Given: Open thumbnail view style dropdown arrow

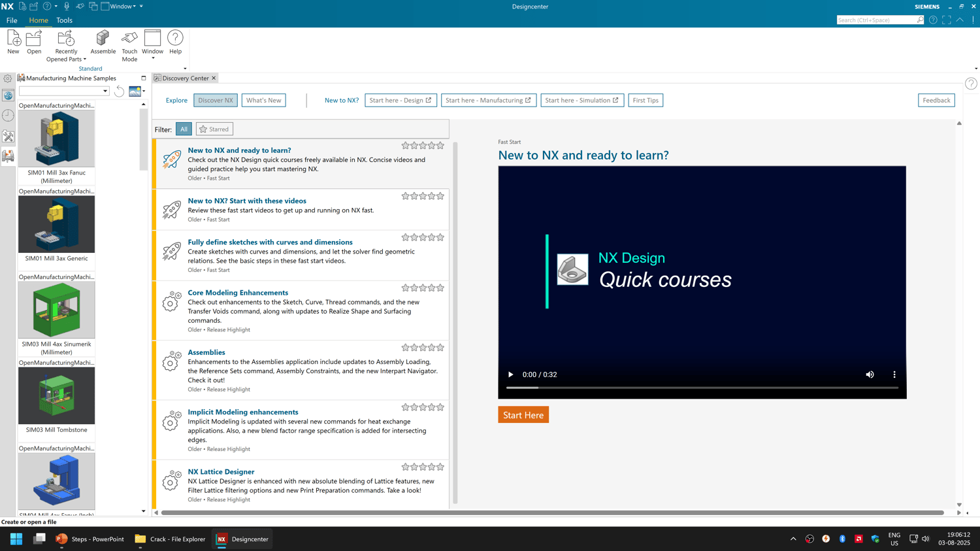Looking at the screenshot, I should pyautogui.click(x=144, y=92).
